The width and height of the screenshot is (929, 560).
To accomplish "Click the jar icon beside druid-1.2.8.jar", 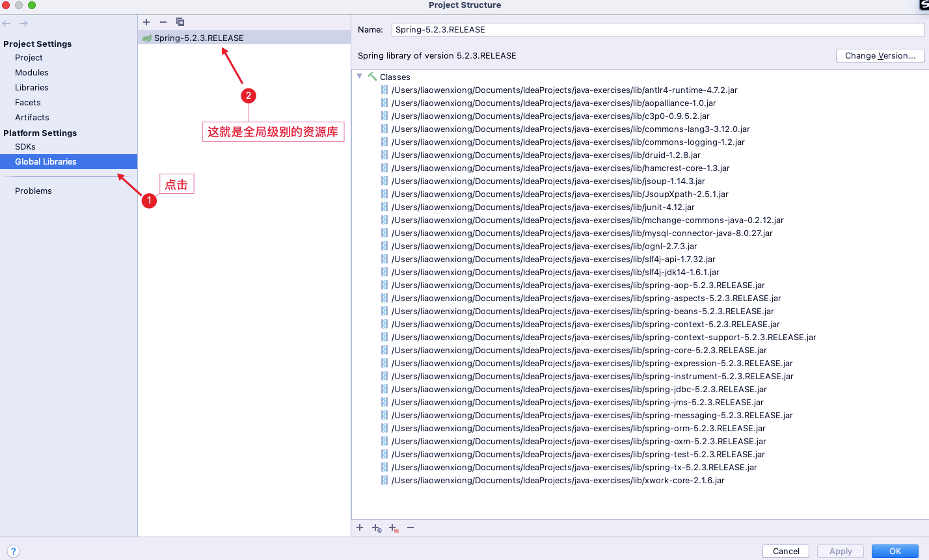I will click(x=384, y=155).
